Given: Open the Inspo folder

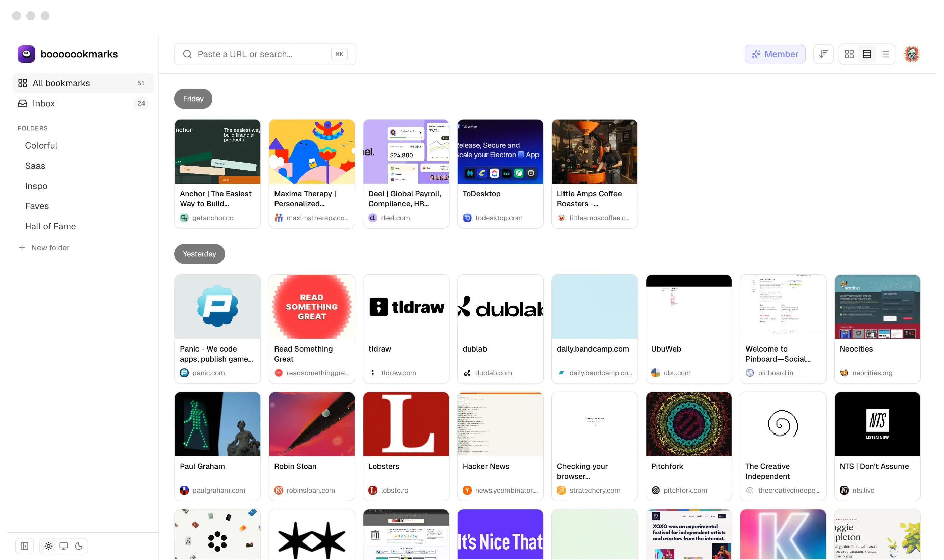Looking at the screenshot, I should (36, 186).
